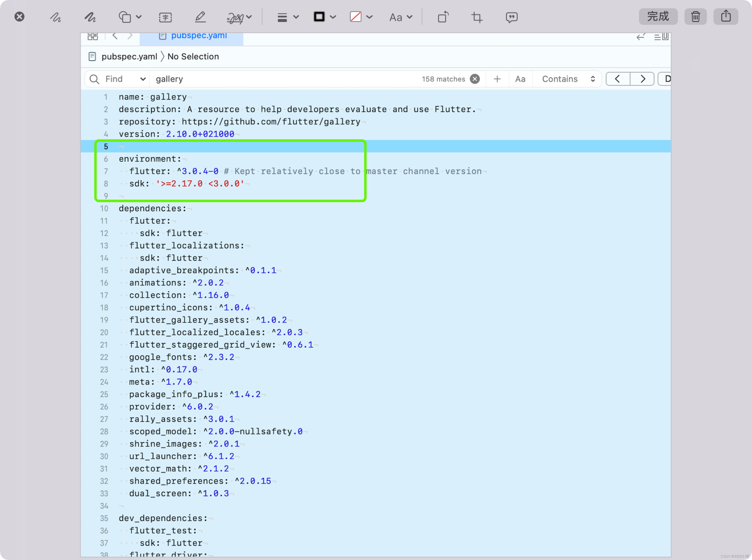
Task: Select the Highlight marker tool
Action: [200, 17]
